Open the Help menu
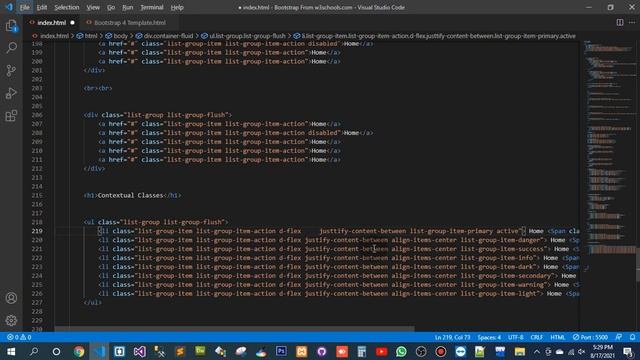The image size is (640, 360). point(177,7)
